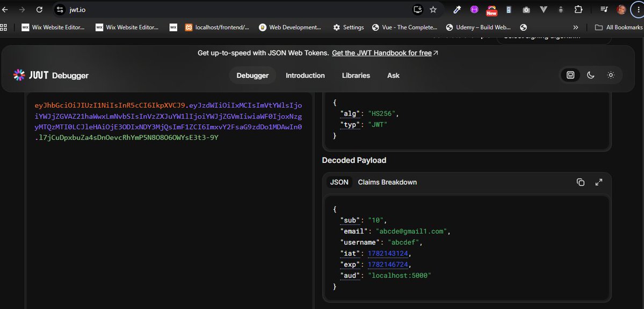Click the "aud" claim key
644x309 pixels.
350,275
